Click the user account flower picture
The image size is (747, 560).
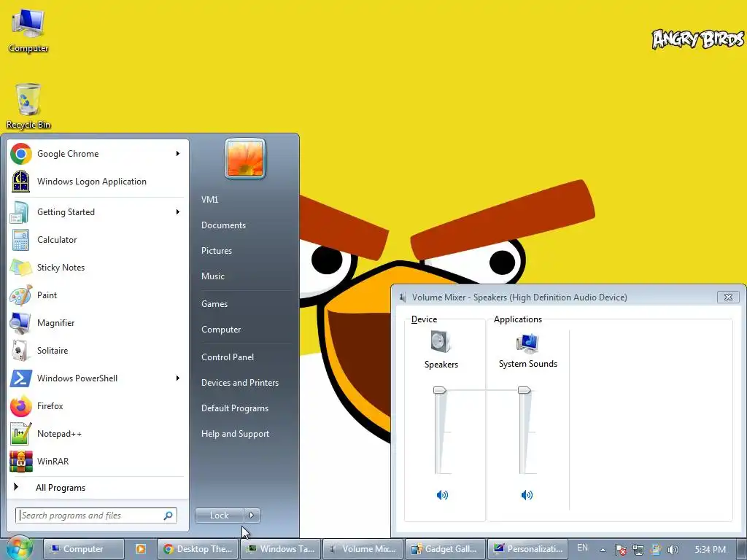click(x=245, y=158)
